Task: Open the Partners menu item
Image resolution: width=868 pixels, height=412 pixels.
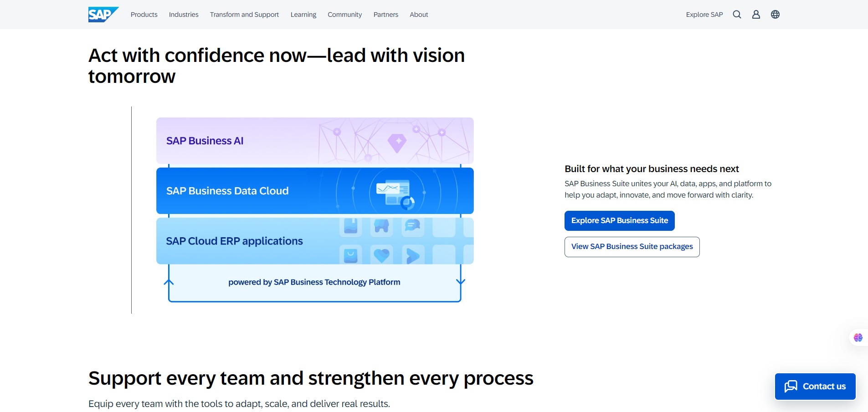Action: point(386,15)
